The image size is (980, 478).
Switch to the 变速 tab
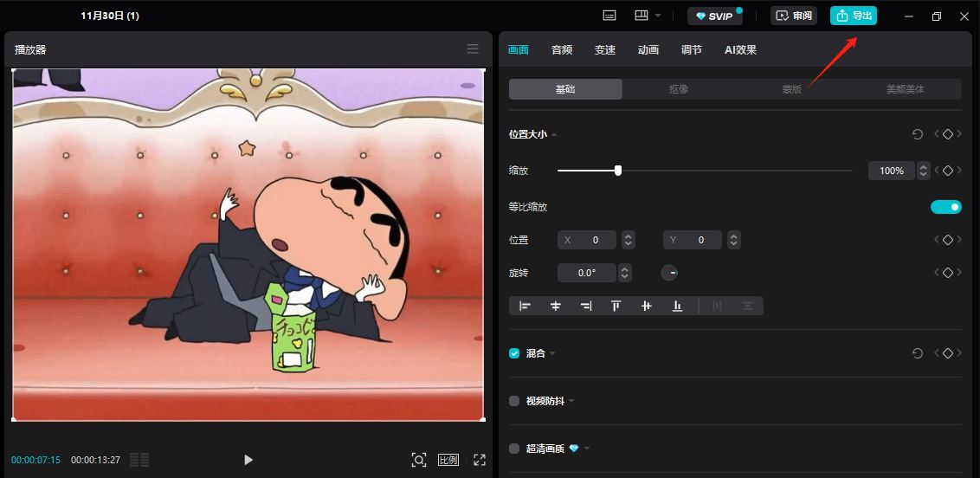[x=605, y=50]
